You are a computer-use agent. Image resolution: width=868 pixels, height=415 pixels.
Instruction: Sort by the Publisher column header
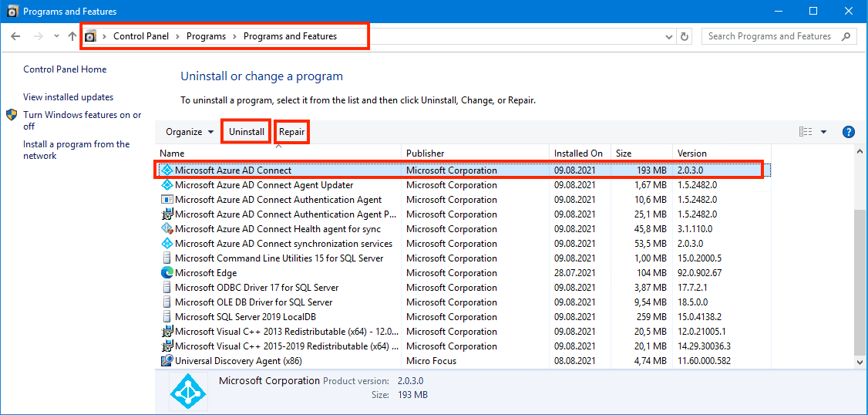pos(476,154)
